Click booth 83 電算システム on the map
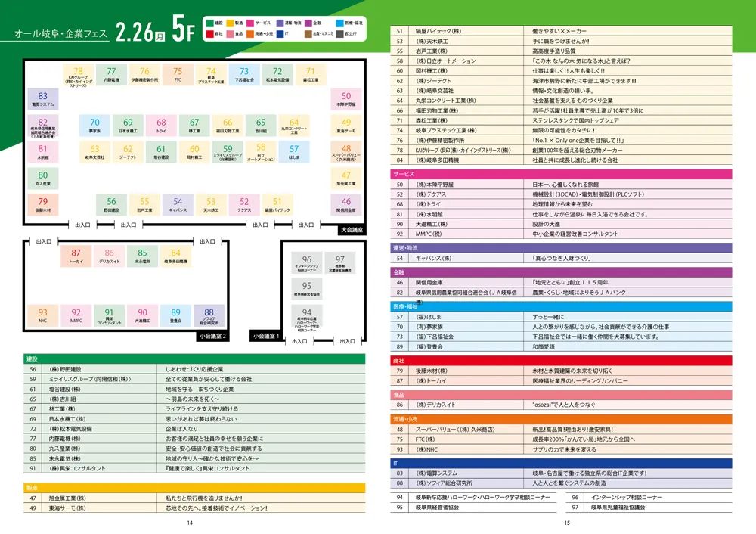 tap(43, 99)
